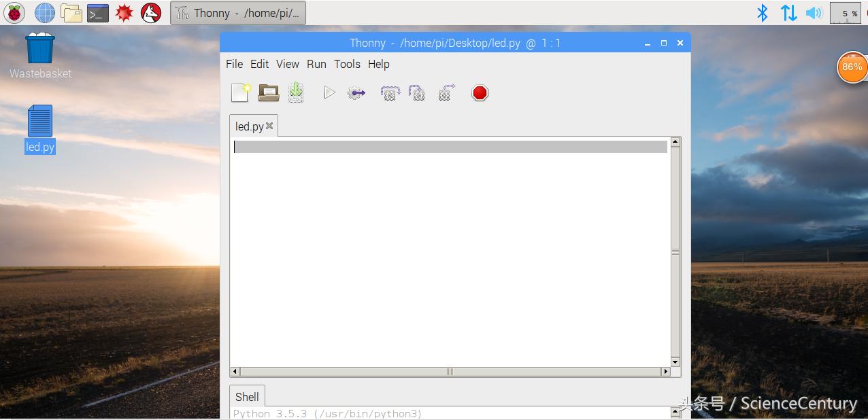Open the File menu
This screenshot has height=420, width=868.
click(x=234, y=64)
